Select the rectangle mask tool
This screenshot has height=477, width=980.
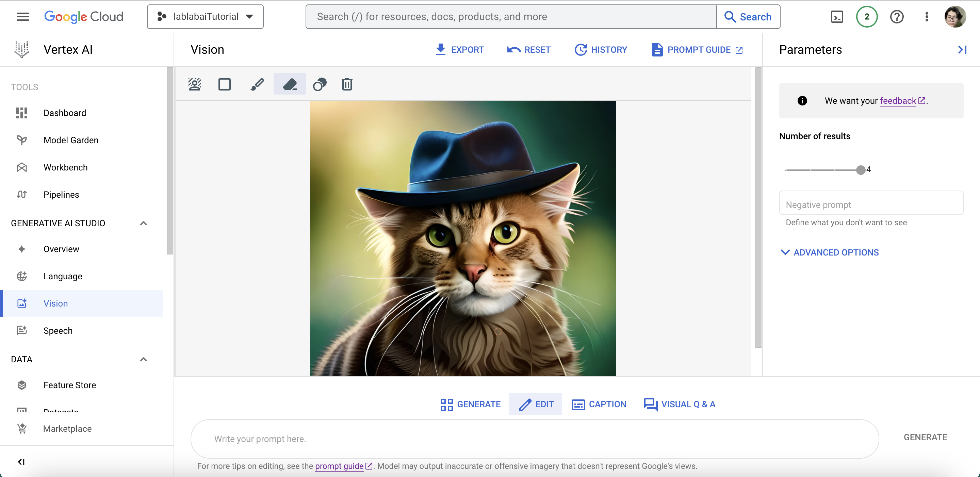tap(225, 84)
